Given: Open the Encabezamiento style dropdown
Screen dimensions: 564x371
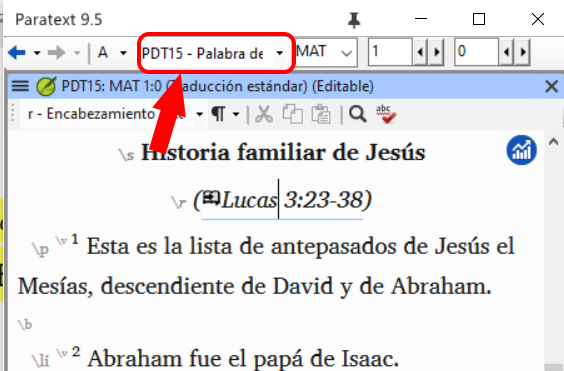Looking at the screenshot, I should coord(199,115).
